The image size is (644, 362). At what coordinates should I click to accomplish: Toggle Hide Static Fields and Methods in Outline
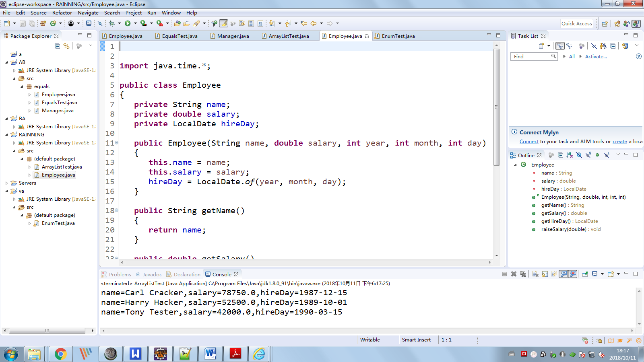[x=588, y=155]
